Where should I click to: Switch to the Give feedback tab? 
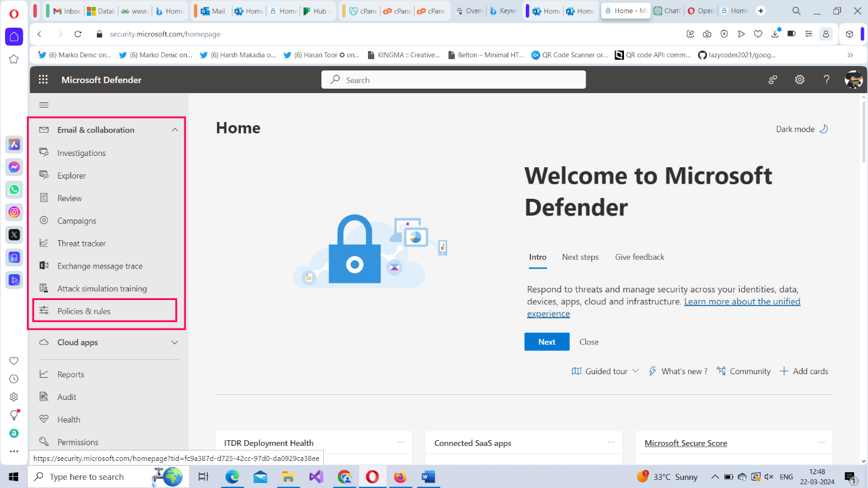click(640, 257)
